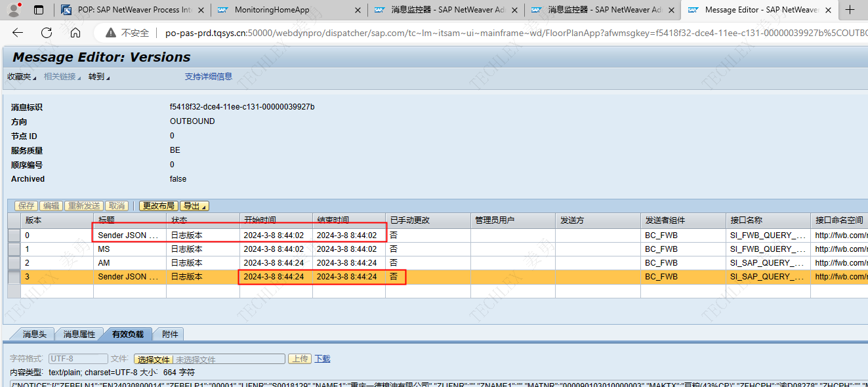868x387 pixels.
Task: Open the browser profile avatar
Action: point(14,10)
